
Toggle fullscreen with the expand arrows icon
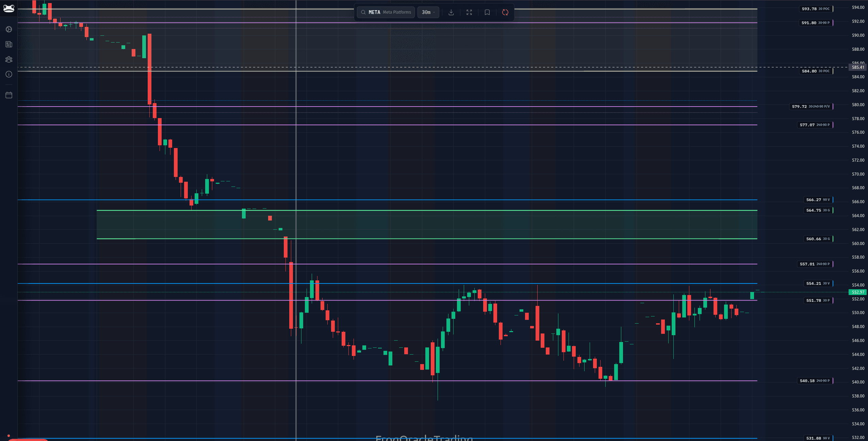click(x=469, y=12)
